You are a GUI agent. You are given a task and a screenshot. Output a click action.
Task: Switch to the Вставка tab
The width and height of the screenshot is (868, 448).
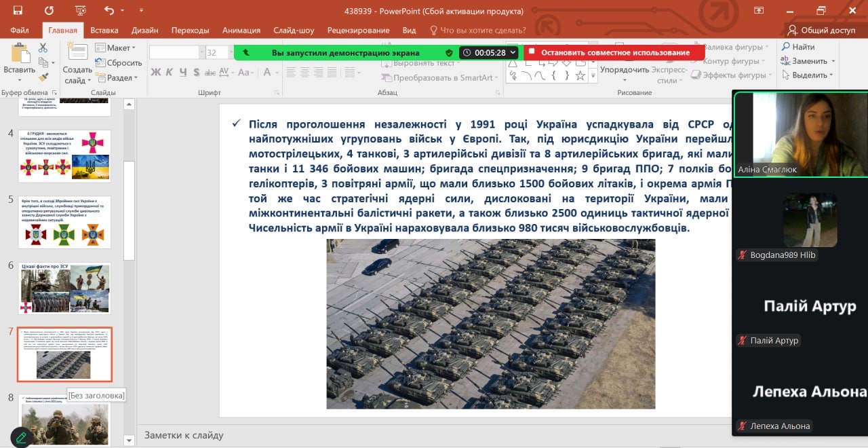pyautogui.click(x=104, y=31)
